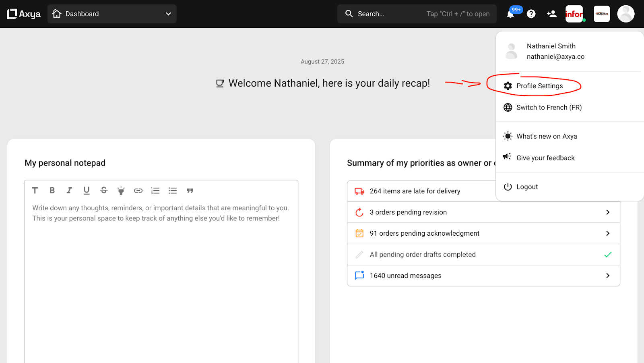Click Logout in the user menu

pyautogui.click(x=527, y=187)
